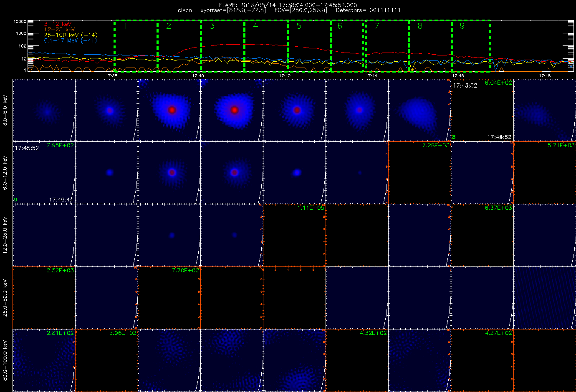This screenshot has width=576, height=392.
Task: Click the 2.52E+03 value label
Action: pyautogui.click(x=60, y=271)
